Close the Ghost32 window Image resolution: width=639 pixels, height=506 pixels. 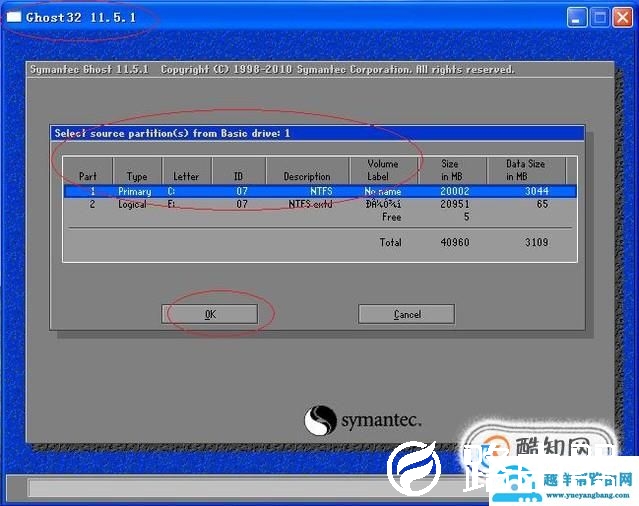click(x=622, y=18)
